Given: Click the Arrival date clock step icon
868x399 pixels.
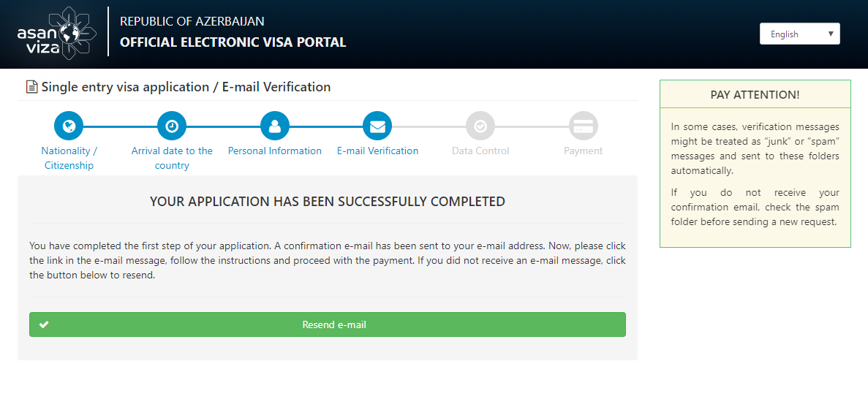Looking at the screenshot, I should (172, 126).
